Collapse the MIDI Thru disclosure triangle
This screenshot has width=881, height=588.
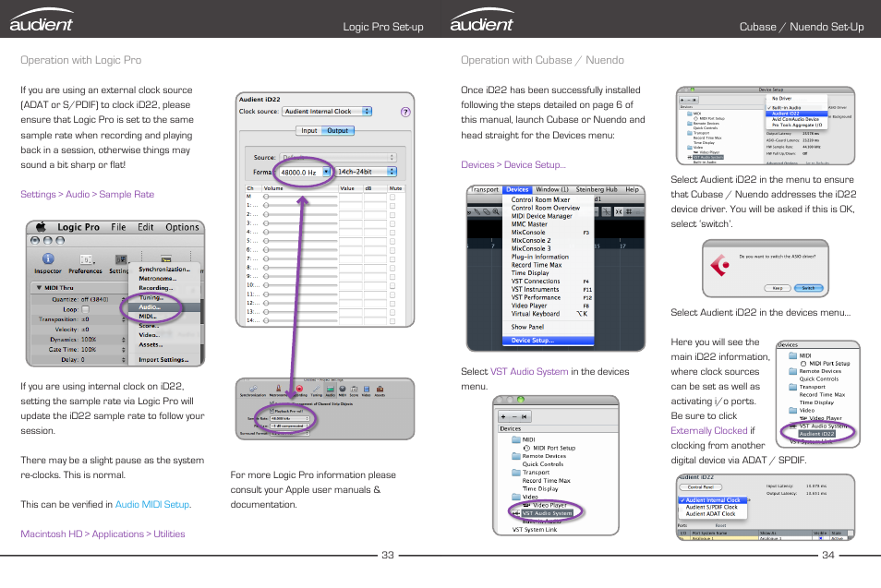39,288
